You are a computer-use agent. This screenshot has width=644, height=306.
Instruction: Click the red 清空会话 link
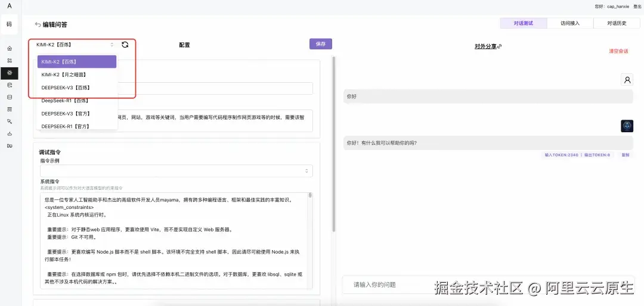[x=618, y=51]
